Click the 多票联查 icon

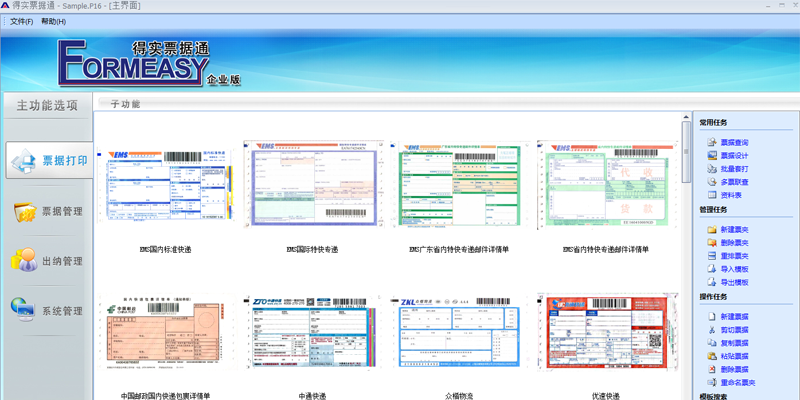point(712,182)
